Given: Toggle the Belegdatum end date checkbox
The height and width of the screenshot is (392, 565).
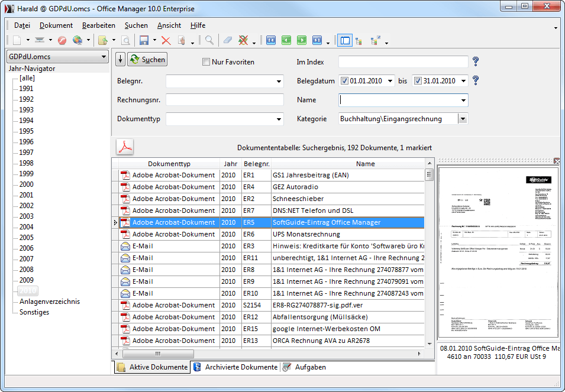Looking at the screenshot, I should point(418,81).
